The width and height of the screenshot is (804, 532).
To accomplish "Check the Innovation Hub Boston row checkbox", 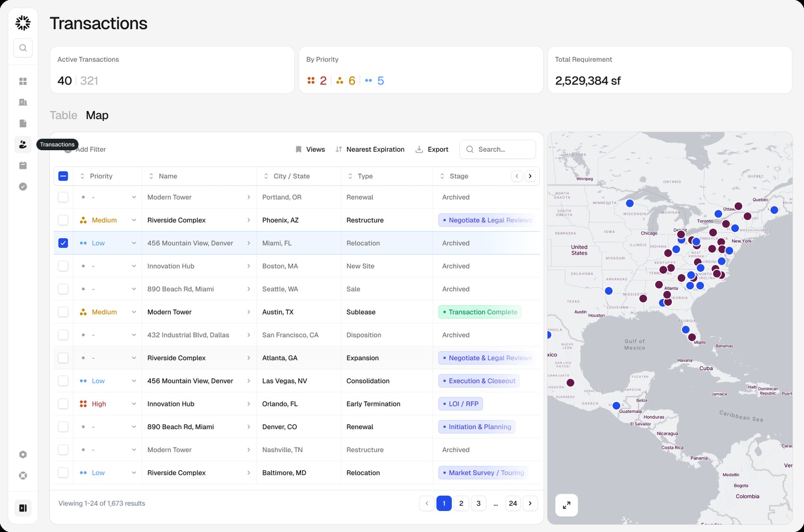I will tap(63, 266).
